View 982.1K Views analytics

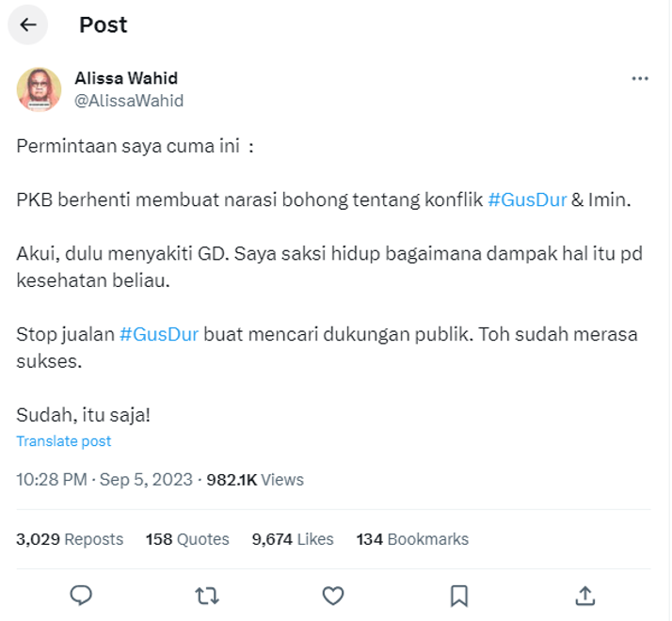[x=255, y=480]
